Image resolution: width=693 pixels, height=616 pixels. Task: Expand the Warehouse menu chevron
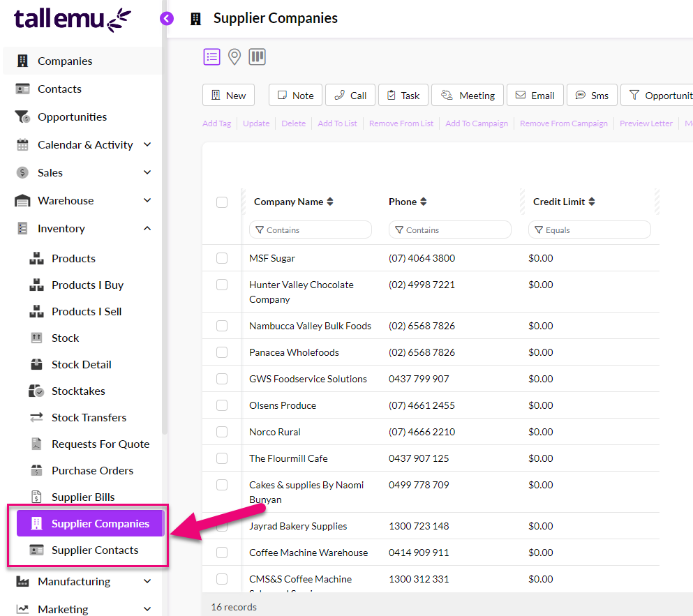click(x=147, y=200)
